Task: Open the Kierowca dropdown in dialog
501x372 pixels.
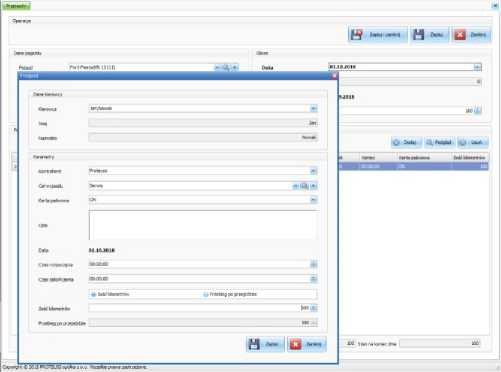Action: [x=313, y=109]
